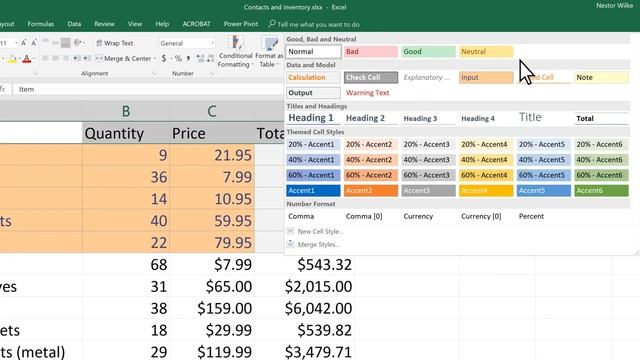Click the Increase Decimal icon
Image resolution: width=640 pixels, height=360 pixels.
[200, 58]
